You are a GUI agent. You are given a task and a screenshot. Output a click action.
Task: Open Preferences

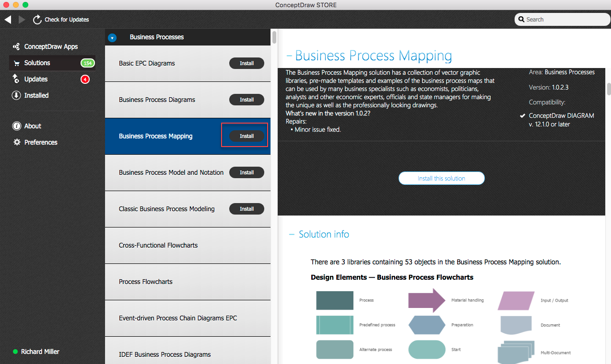pos(41,142)
